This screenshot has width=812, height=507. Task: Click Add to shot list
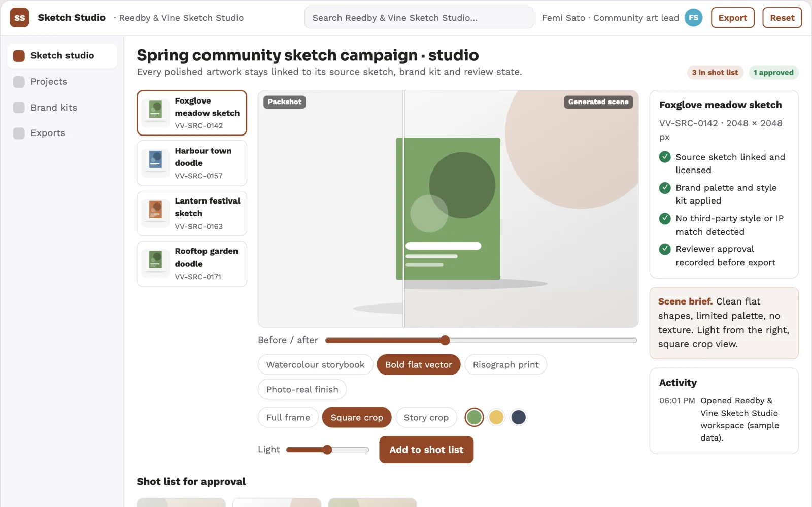point(426,450)
